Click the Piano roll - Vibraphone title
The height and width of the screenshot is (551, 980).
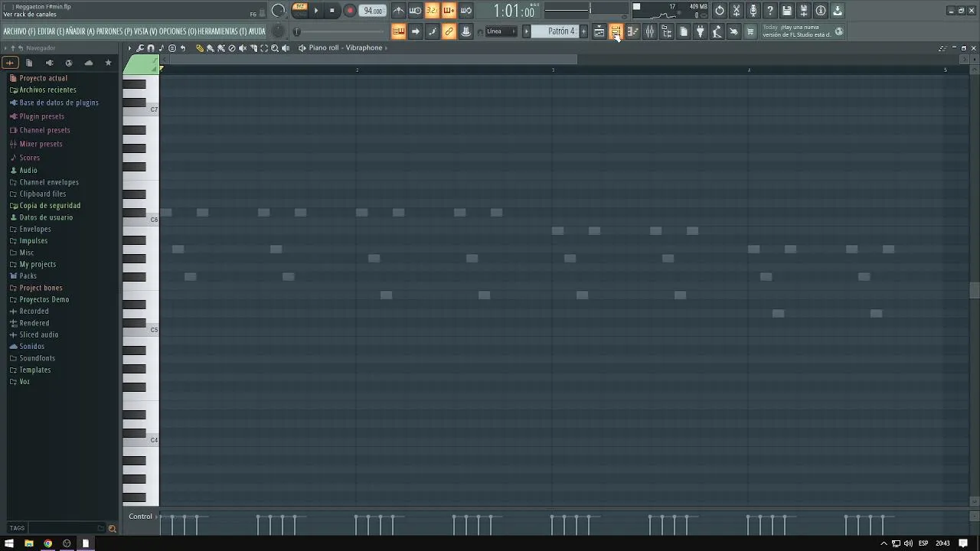(345, 47)
